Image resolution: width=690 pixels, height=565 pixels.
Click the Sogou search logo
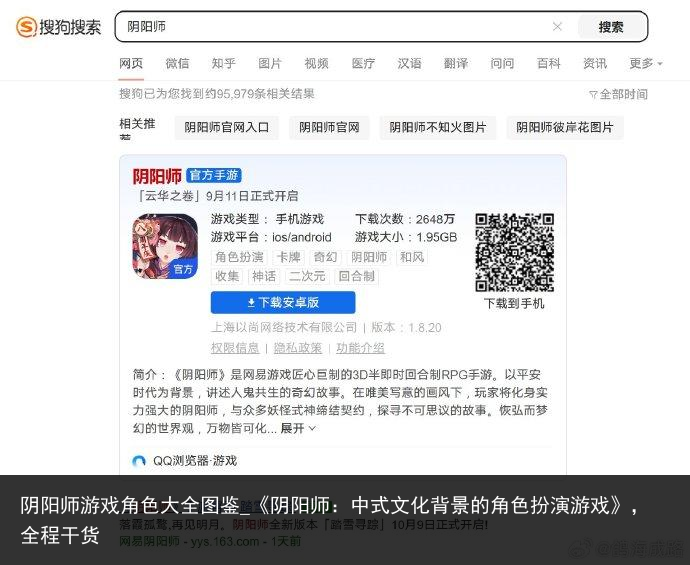[59, 27]
